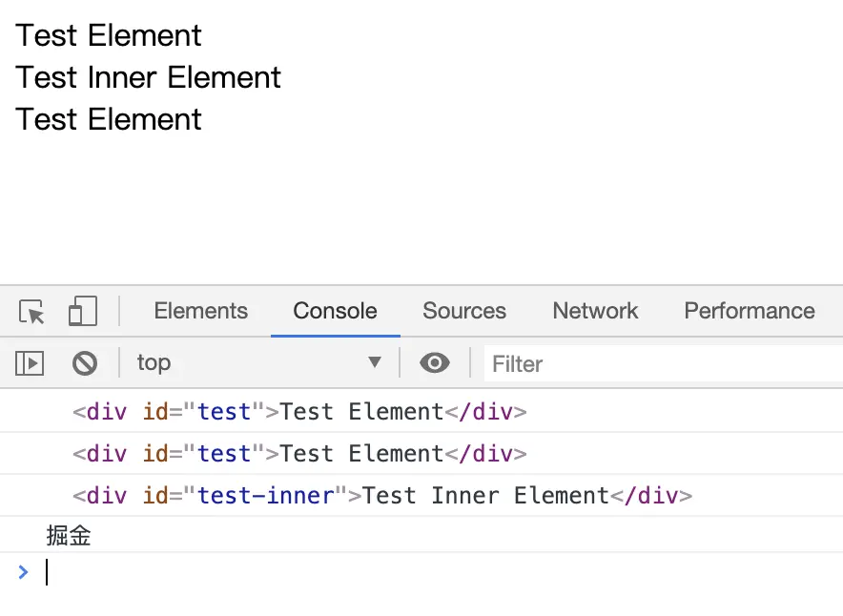The height and width of the screenshot is (616, 843).
Task: Select the first logged test div element
Action: click(299, 413)
